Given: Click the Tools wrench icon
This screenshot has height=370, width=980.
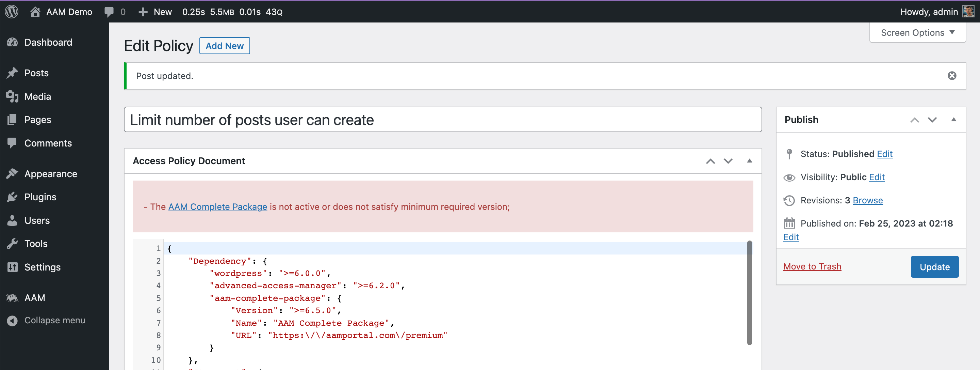Looking at the screenshot, I should (12, 244).
